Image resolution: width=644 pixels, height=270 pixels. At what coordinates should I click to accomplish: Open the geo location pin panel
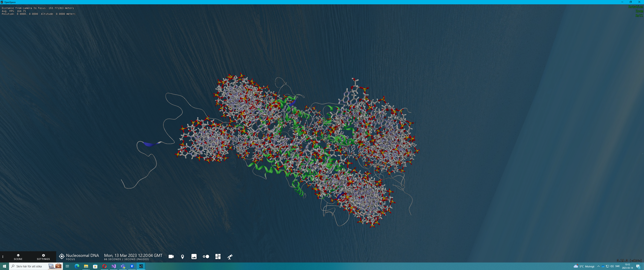tap(183, 256)
